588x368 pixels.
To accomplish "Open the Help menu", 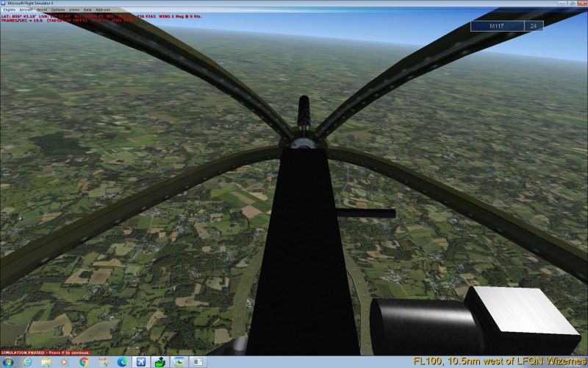I will pyautogui.click(x=87, y=10).
